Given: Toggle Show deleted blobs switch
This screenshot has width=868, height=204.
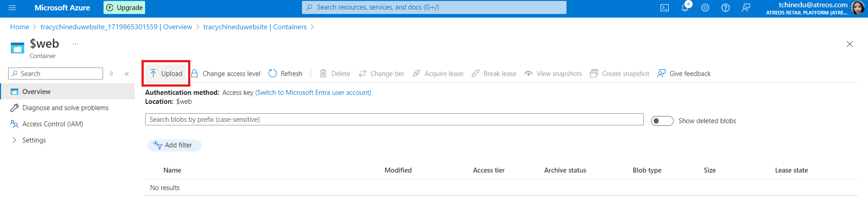Looking at the screenshot, I should [662, 121].
